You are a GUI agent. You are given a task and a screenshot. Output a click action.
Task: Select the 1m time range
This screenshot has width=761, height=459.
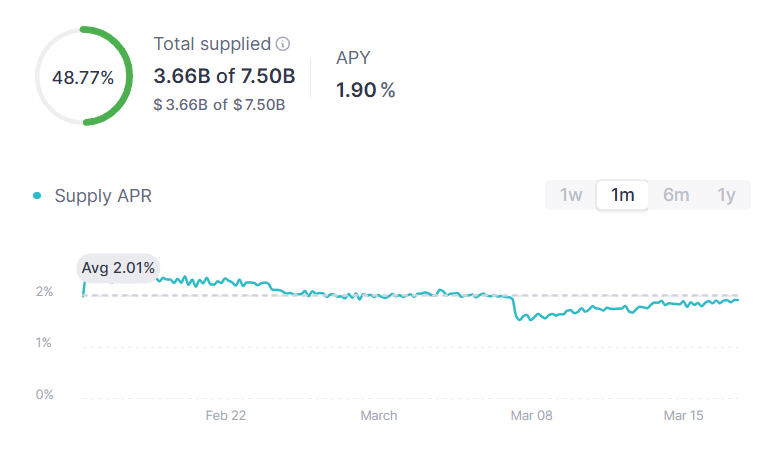tap(622, 195)
